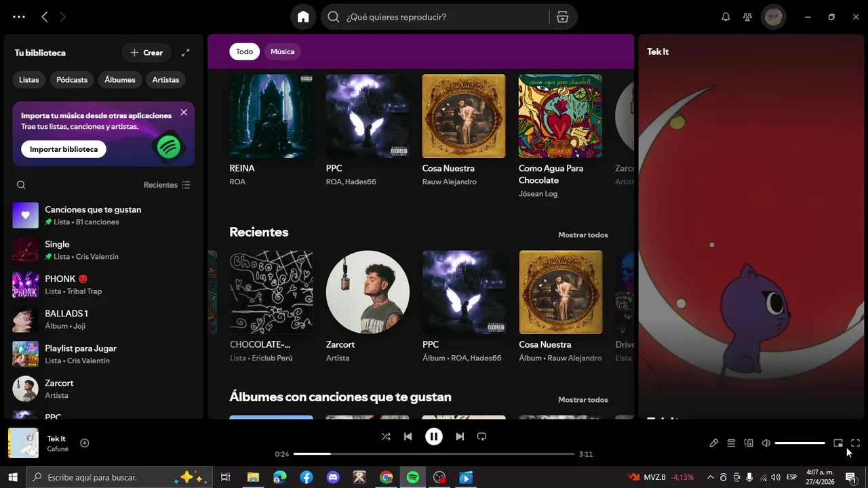Screen dimensions: 868x488
Task: Click the search magnifier icon in top bar
Action: tap(334, 17)
